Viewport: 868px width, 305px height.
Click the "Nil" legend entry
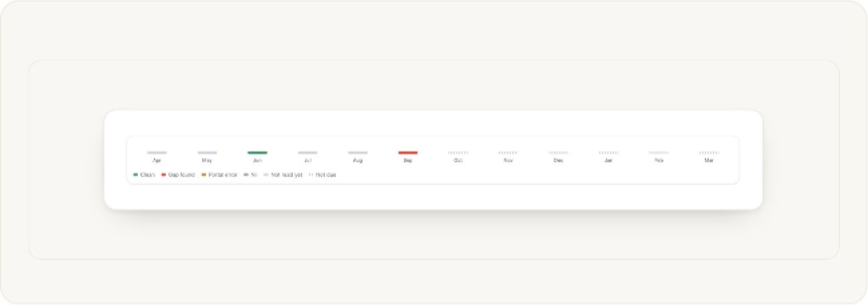(251, 175)
